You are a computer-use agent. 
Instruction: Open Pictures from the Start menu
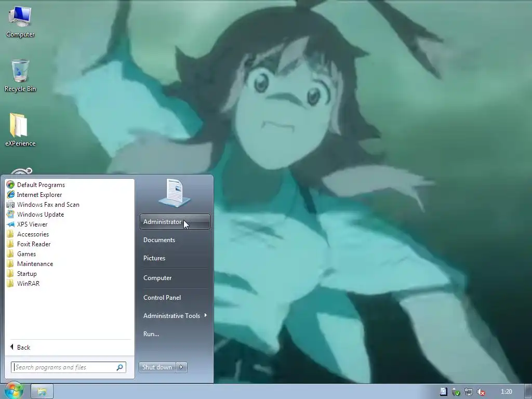[x=175, y=258]
